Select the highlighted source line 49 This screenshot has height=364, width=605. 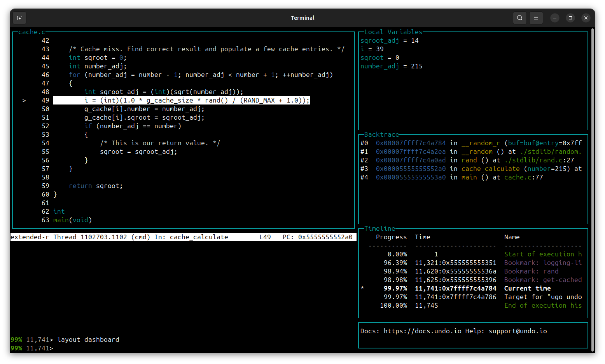coord(181,100)
